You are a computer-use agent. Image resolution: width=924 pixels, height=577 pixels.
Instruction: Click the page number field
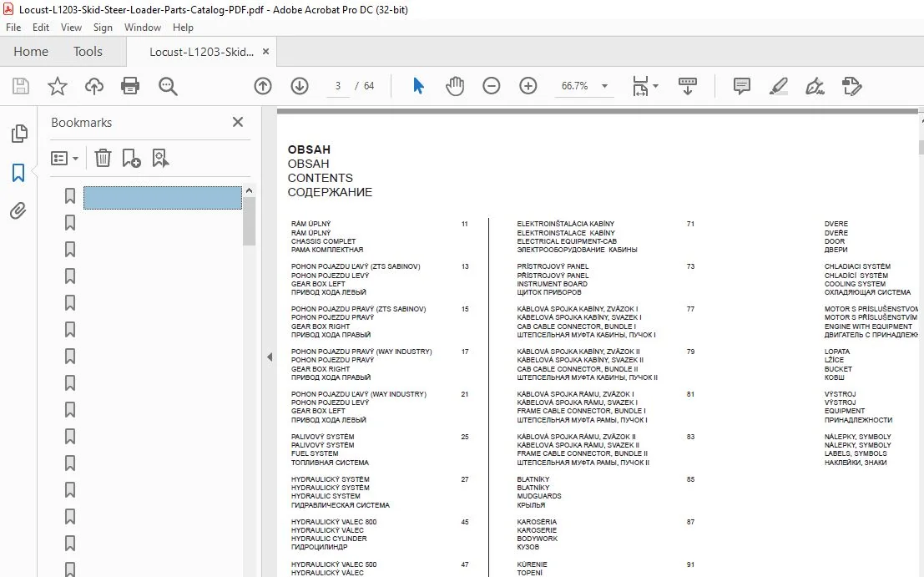coord(338,86)
